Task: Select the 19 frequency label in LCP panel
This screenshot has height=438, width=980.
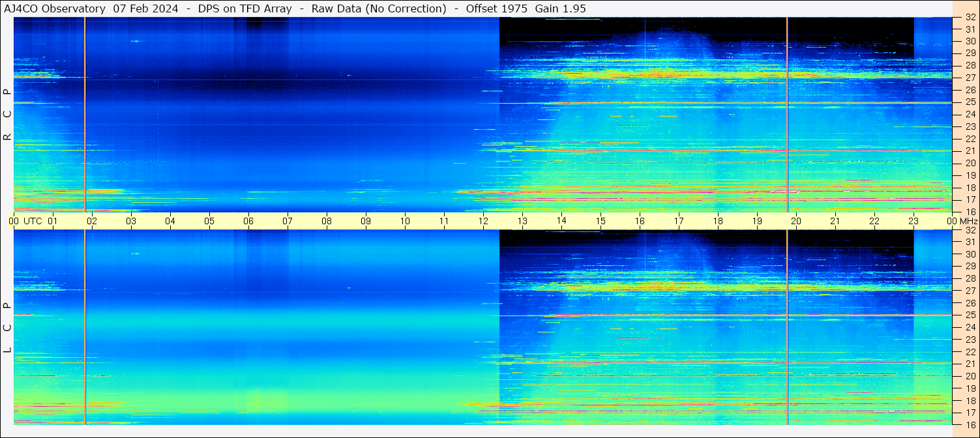Action: tap(970, 388)
